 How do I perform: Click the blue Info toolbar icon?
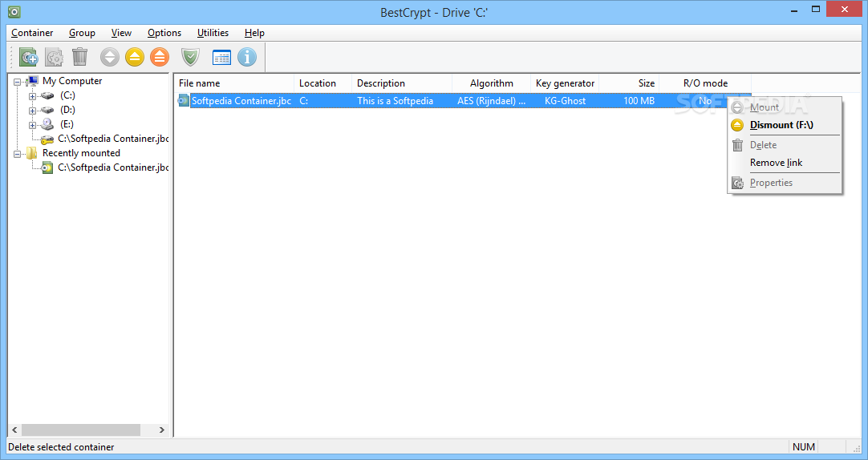[247, 57]
